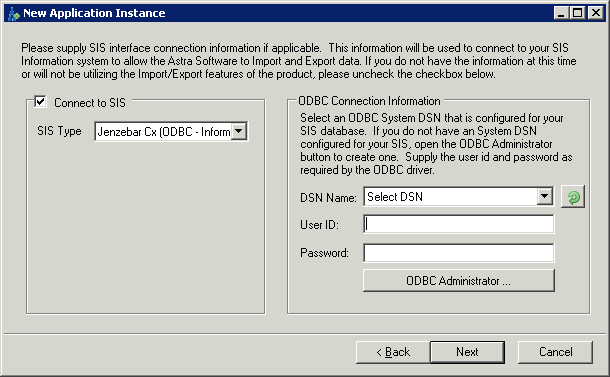Viewport: 610px width, 377px height.
Task: Cancel the New Application Instance wizard
Action: (556, 352)
